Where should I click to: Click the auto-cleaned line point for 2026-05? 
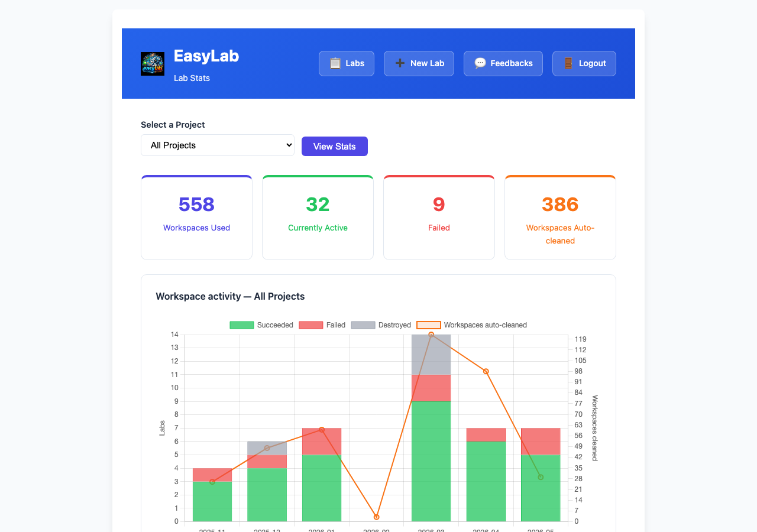click(x=541, y=477)
